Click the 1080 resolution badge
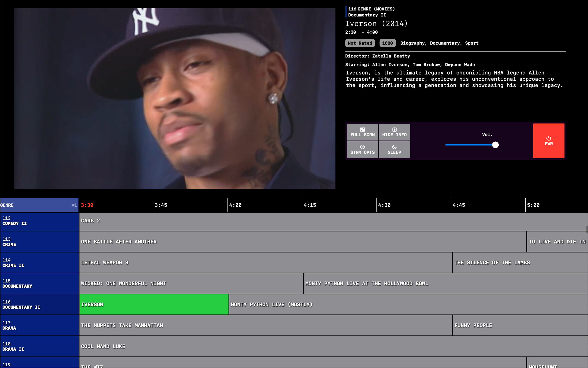The width and height of the screenshot is (588, 368). tap(387, 43)
